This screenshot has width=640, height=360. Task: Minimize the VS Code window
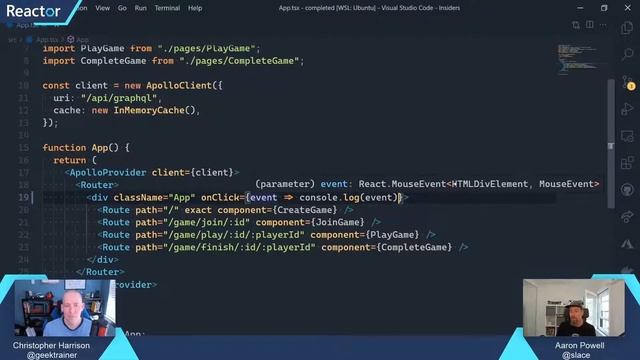point(580,8)
